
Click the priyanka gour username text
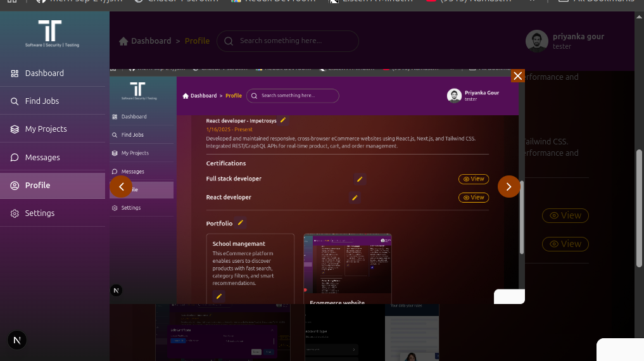click(578, 37)
